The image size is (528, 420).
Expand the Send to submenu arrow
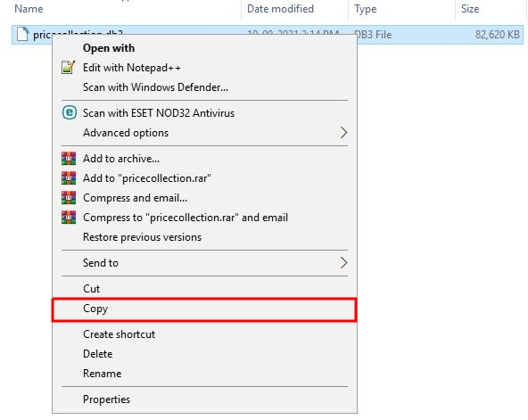343,263
